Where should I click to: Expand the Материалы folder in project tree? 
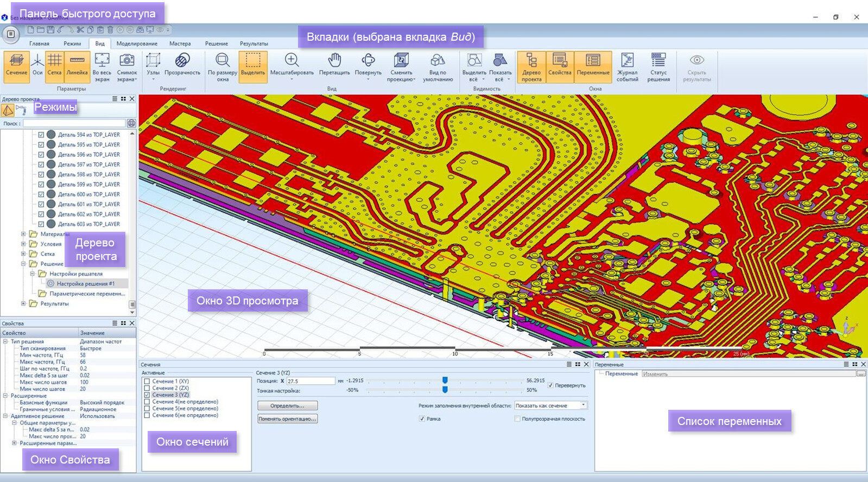23,234
